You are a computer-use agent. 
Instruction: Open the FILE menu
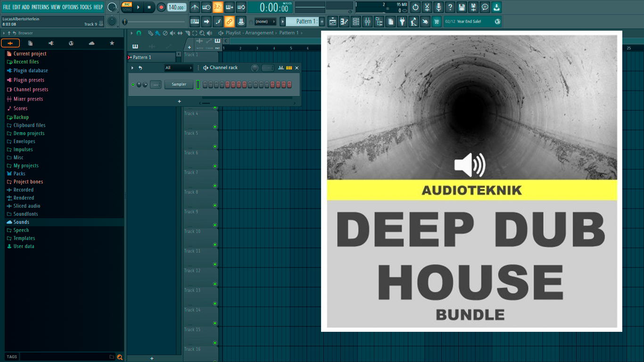[7, 7]
